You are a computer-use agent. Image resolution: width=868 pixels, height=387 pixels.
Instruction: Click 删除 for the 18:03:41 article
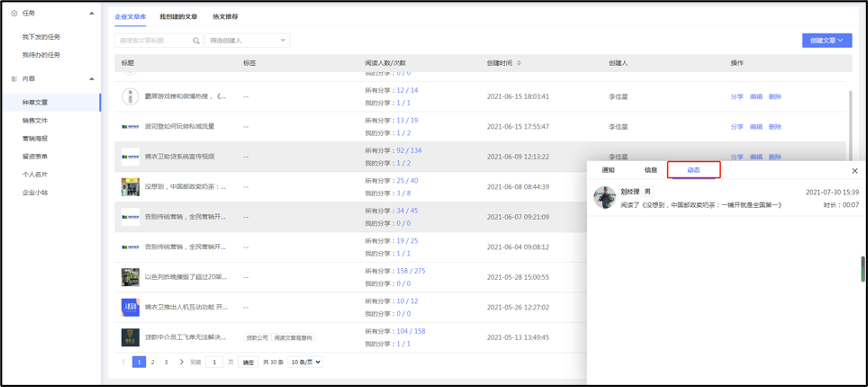coord(775,96)
